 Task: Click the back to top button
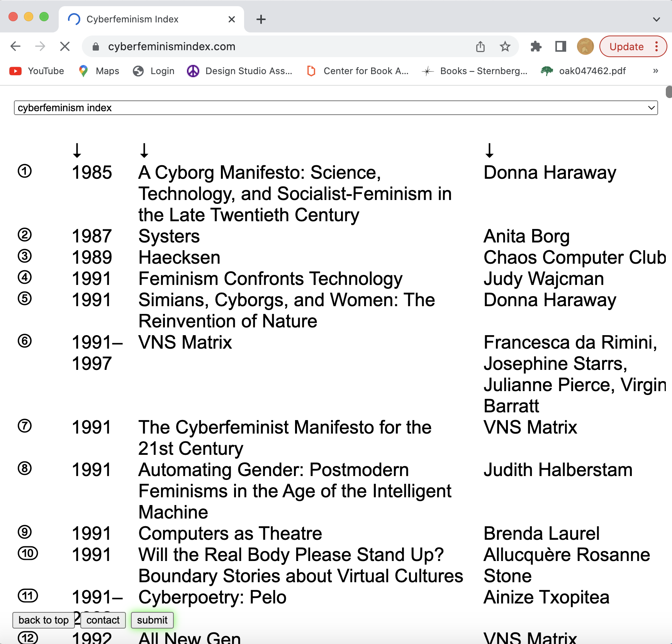(44, 620)
